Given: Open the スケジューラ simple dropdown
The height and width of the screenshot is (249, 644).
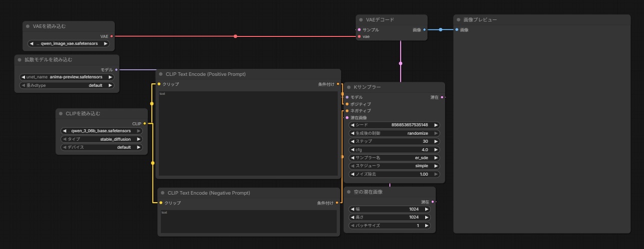Looking at the screenshot, I should [x=394, y=166].
